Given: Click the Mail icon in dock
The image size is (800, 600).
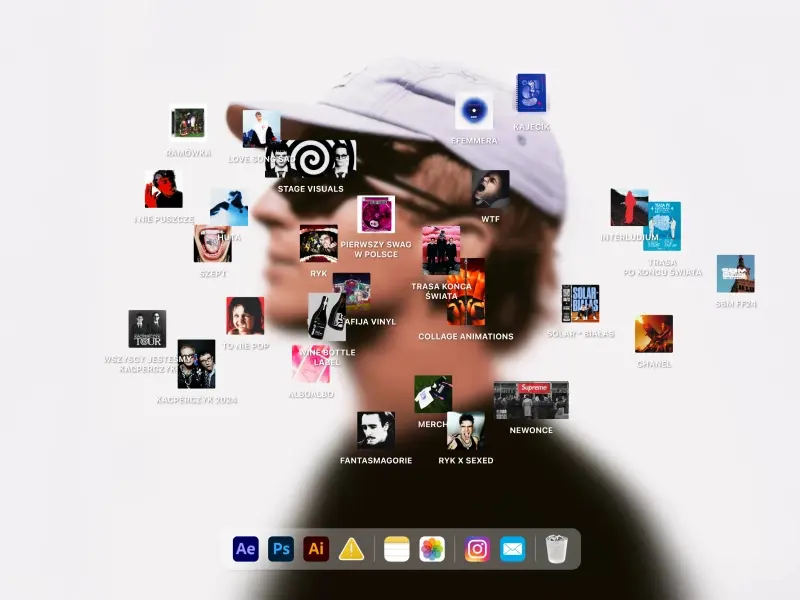Looking at the screenshot, I should tap(512, 549).
